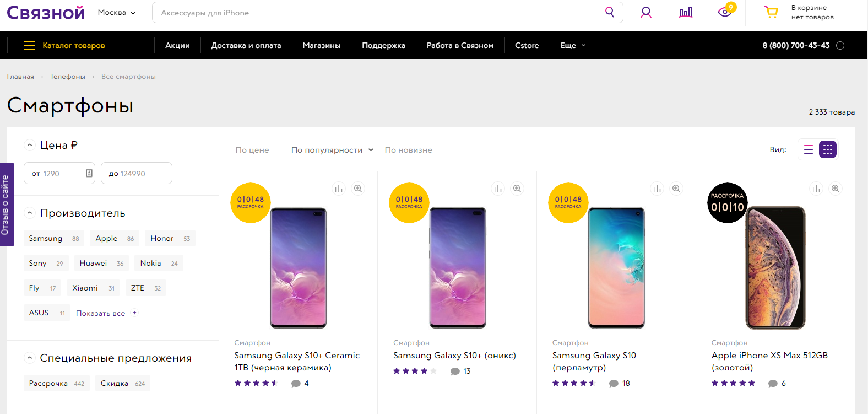Open the По популярности sort dropdown
Screen dimensions: 868x414
coord(333,150)
